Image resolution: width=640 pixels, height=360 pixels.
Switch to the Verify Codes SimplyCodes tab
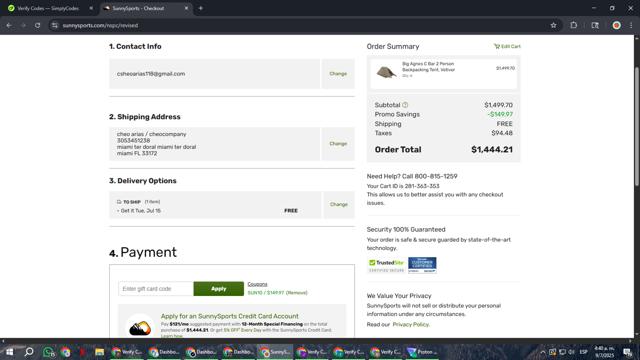coord(48,8)
